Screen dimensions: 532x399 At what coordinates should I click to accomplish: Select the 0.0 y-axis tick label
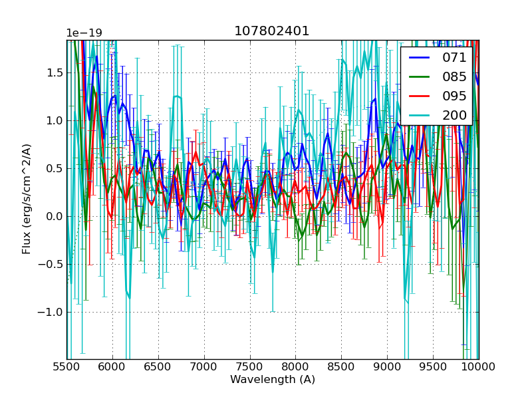click(x=53, y=216)
